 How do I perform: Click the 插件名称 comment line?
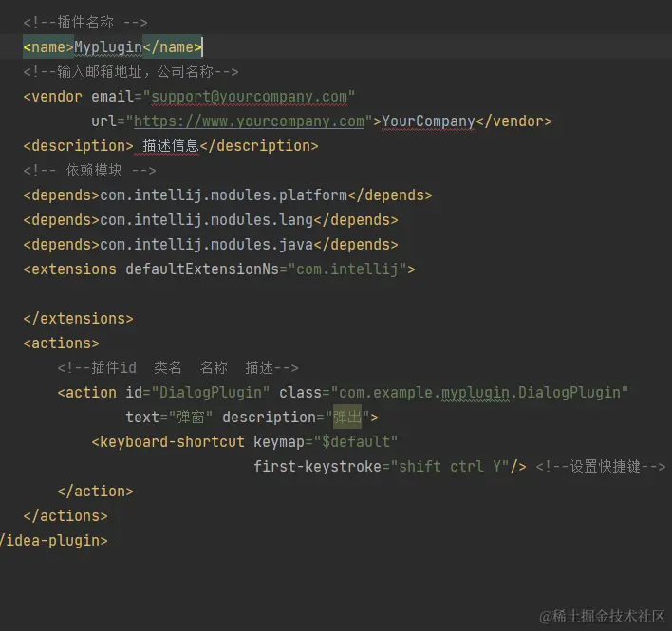[x=85, y=22]
